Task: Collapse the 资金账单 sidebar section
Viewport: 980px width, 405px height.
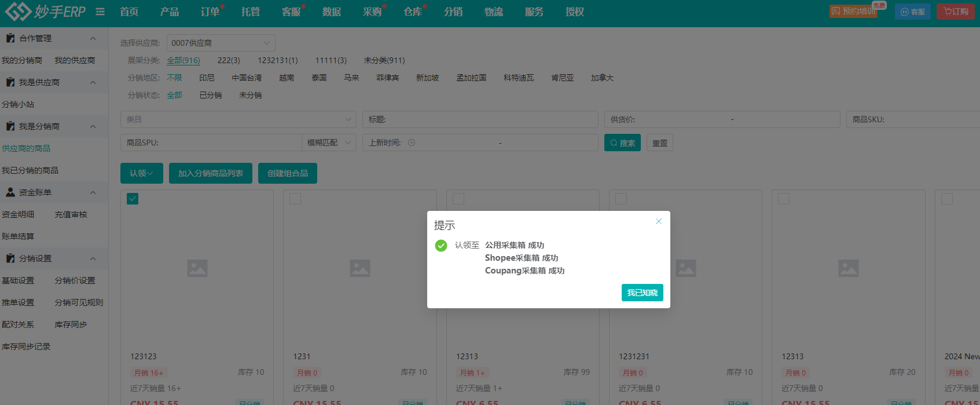Action: point(93,192)
